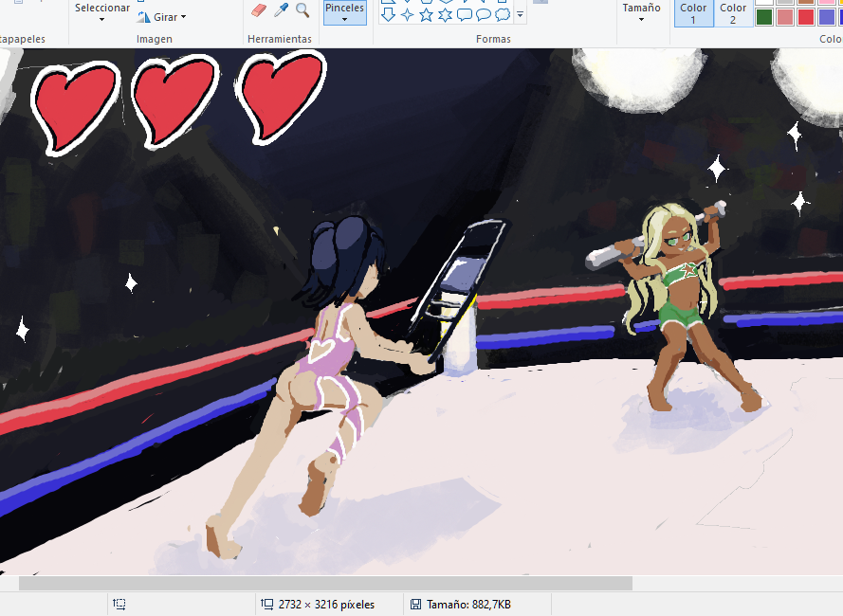This screenshot has width=843, height=616.
Task: Click the Imagen group label
Action: (x=155, y=39)
